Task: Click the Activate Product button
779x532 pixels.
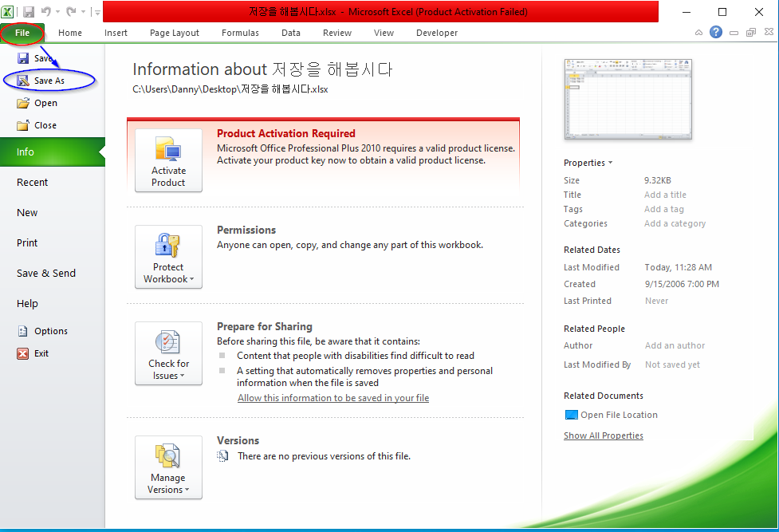Action: tap(168, 160)
